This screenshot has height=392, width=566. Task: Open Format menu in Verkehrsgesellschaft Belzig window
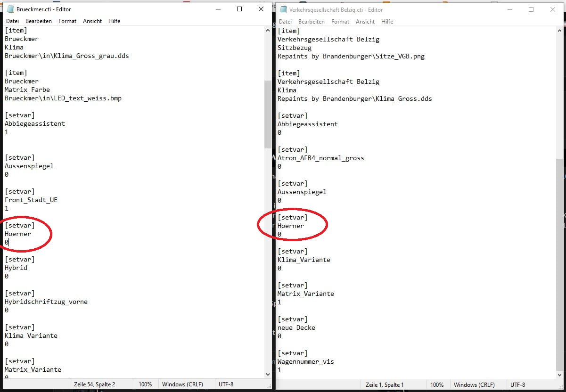click(340, 22)
